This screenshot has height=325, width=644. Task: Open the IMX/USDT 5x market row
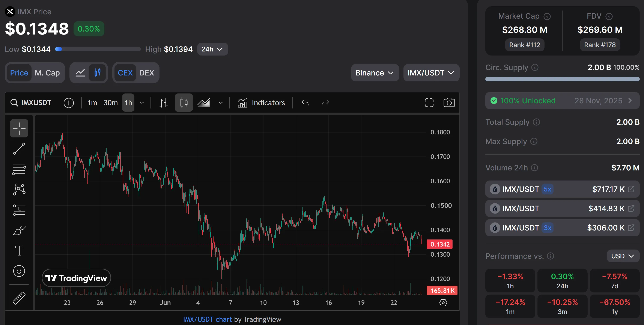pos(562,189)
